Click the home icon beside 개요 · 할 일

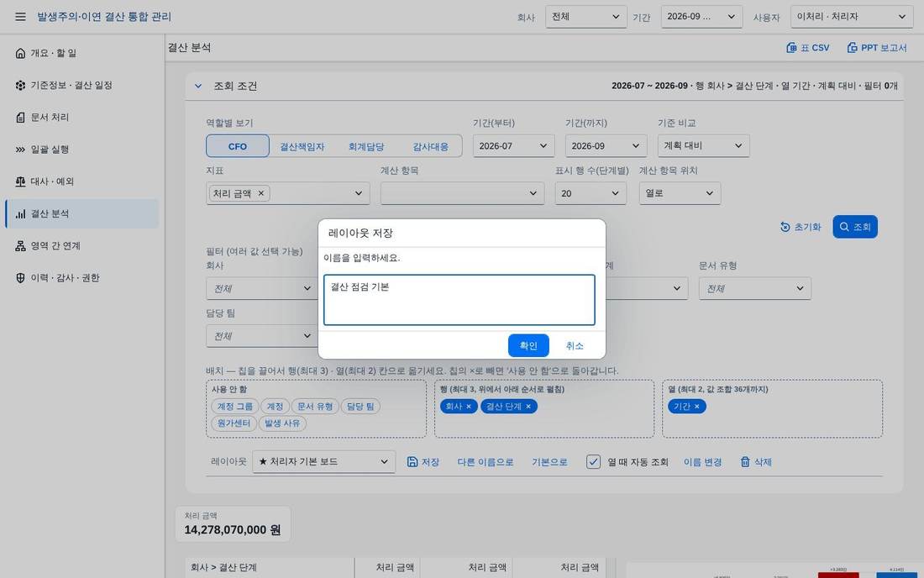pyautogui.click(x=20, y=53)
